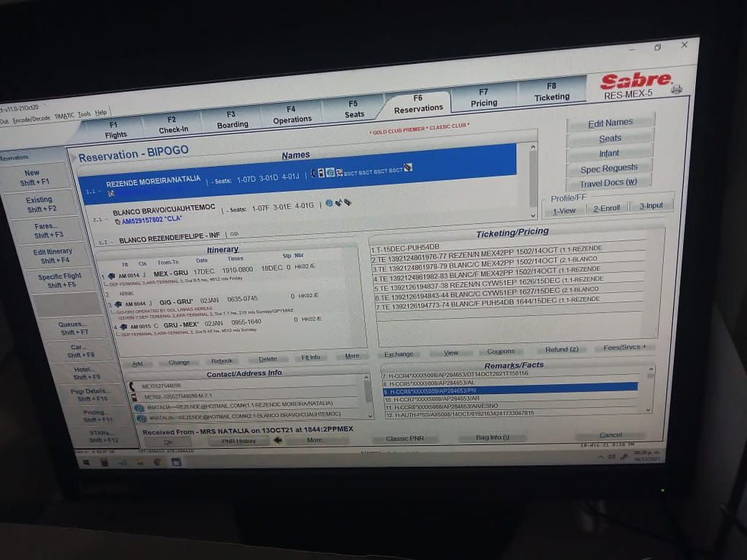The height and width of the screenshot is (560, 747).
Task: Click the Seats button in right panel
Action: 610,138
